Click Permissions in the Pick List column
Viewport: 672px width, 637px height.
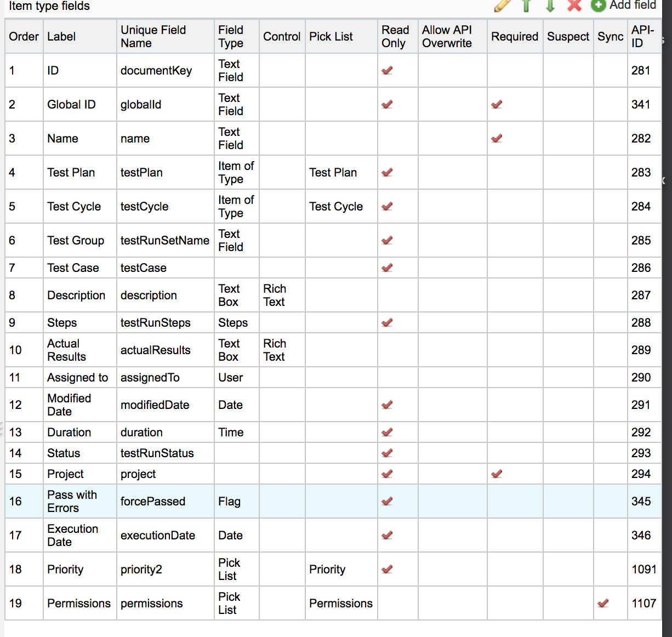coord(341,604)
